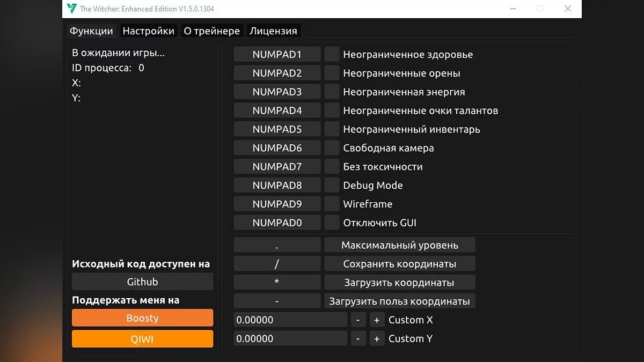
Task: Enable Неограниченная энергия option
Action: 331,91
